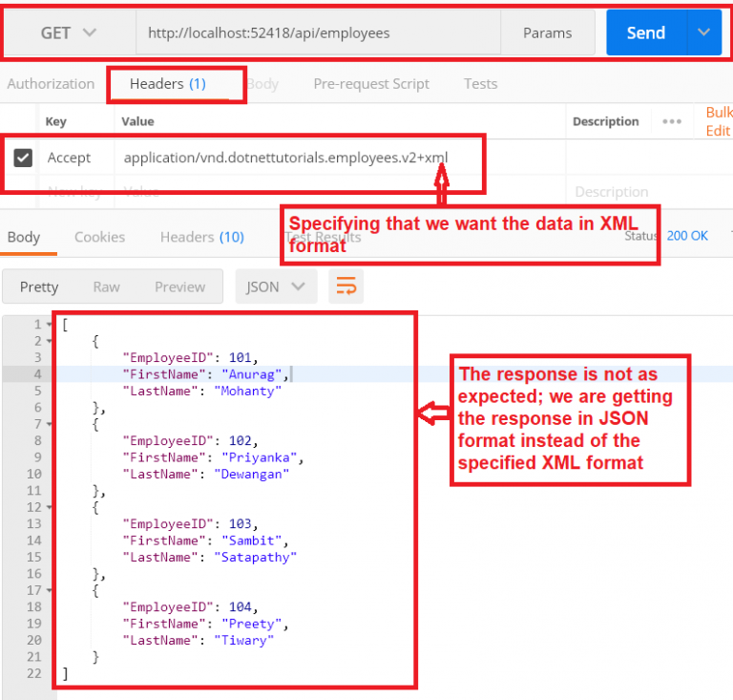Viewport: 733px width, 700px height.
Task: Edit the request URL field
Action: point(318,33)
